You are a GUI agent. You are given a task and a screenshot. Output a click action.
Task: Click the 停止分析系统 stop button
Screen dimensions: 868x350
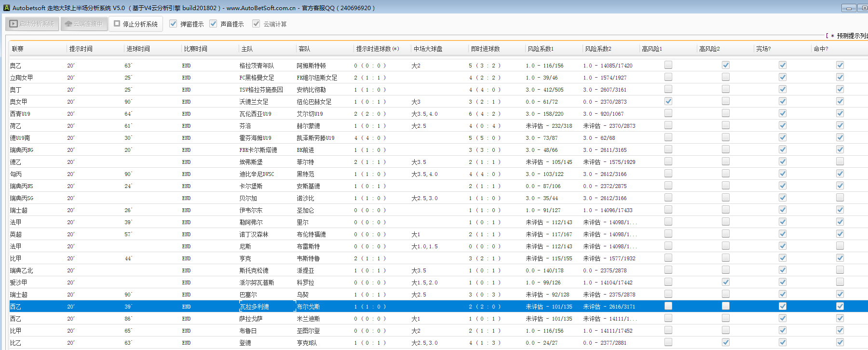136,24
